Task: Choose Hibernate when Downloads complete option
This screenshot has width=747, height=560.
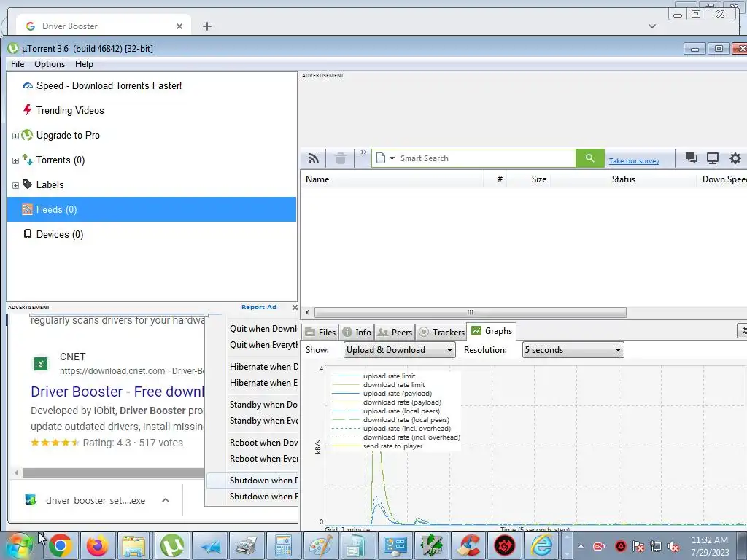Action: 263,367
